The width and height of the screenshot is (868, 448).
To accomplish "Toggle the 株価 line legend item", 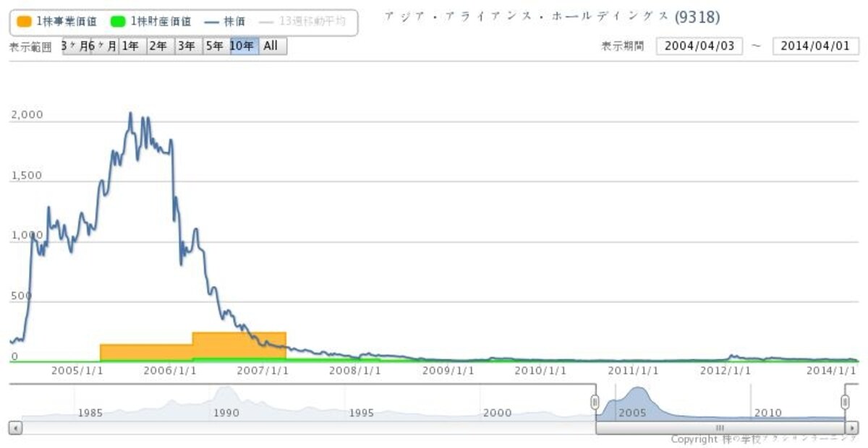I will point(225,22).
